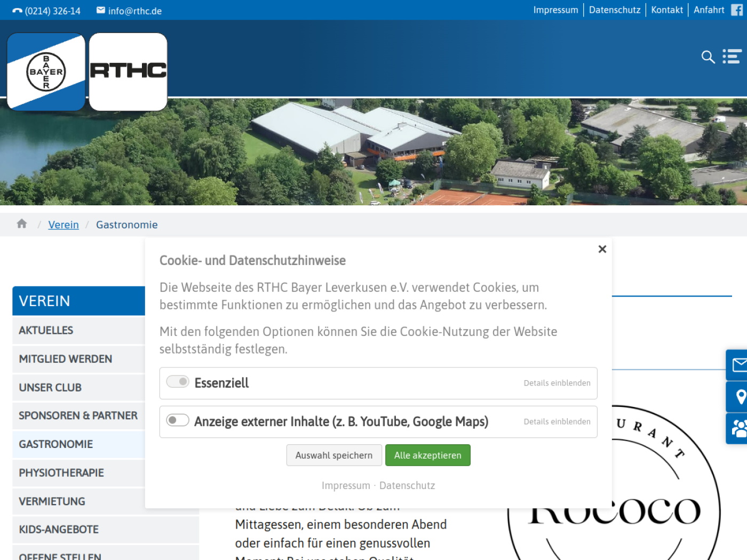The height and width of the screenshot is (560, 747).
Task: Open the envelope contact side tab
Action: (x=737, y=365)
